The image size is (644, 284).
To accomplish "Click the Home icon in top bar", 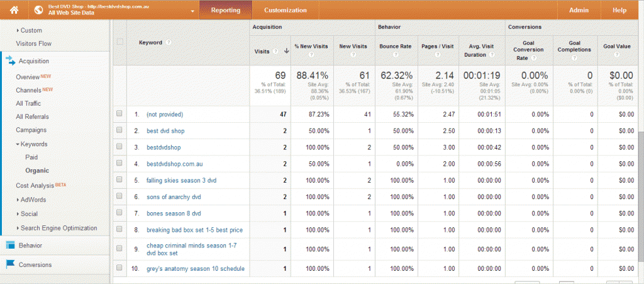I will pyautogui.click(x=14, y=10).
